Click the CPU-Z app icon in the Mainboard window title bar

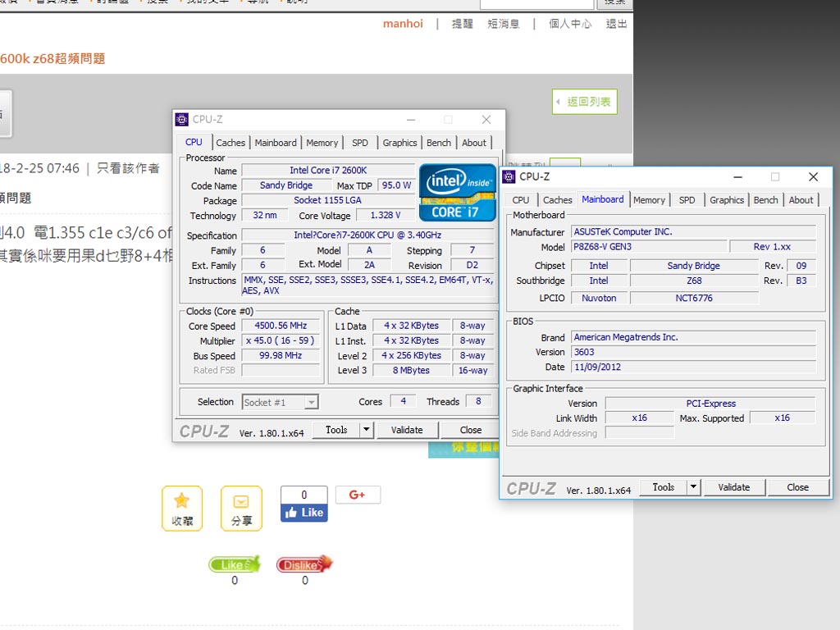pos(509,177)
